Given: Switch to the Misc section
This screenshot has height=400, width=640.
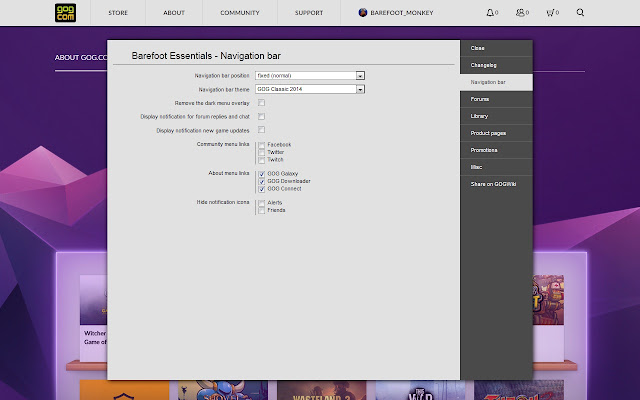Looking at the screenshot, I should (x=496, y=167).
